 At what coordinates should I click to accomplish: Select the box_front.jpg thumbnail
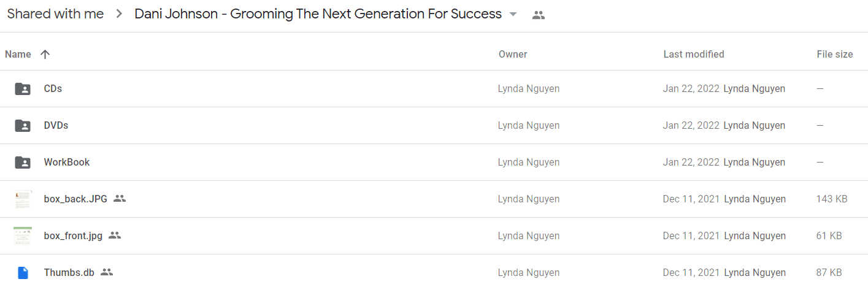click(23, 236)
